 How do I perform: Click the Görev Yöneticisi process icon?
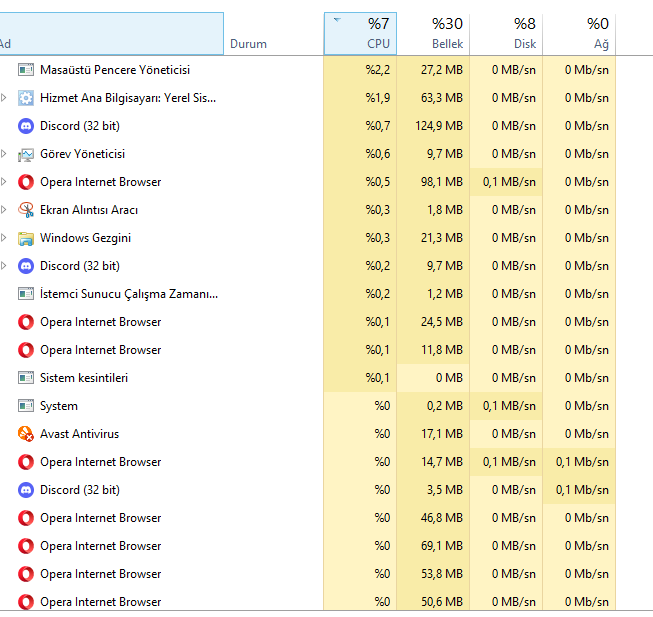click(x=26, y=154)
